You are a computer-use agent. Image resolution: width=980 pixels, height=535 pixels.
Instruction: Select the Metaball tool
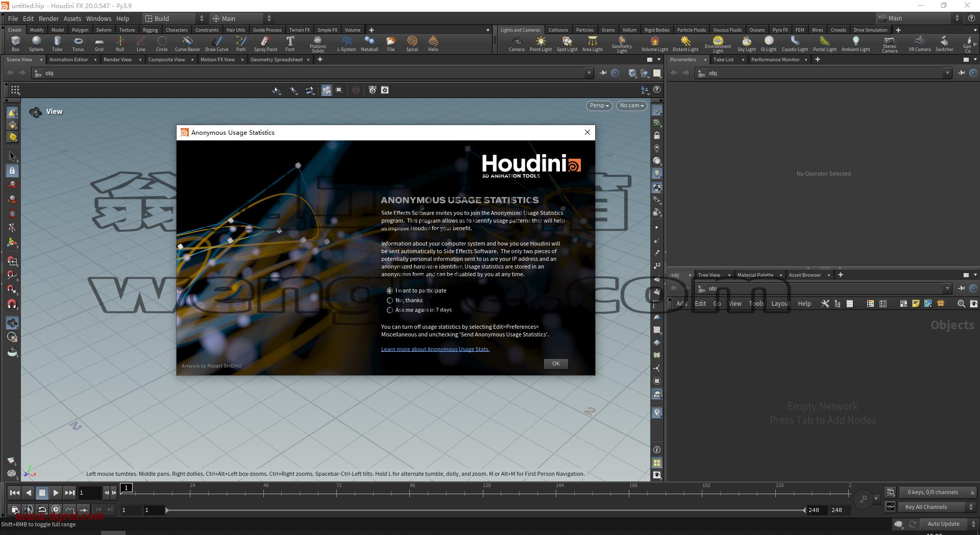click(370, 44)
